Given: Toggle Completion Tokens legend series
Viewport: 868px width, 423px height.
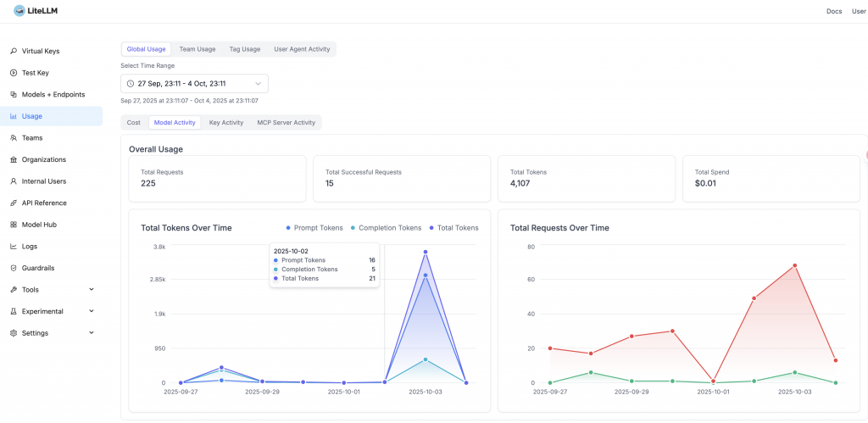Looking at the screenshot, I should click(x=386, y=228).
